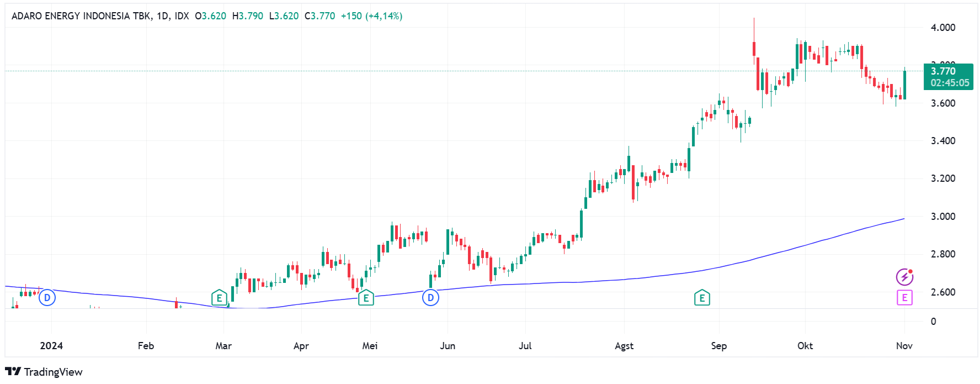This screenshot has width=980, height=384.
Task: Click the high value H3.790
Action: click(x=248, y=16)
